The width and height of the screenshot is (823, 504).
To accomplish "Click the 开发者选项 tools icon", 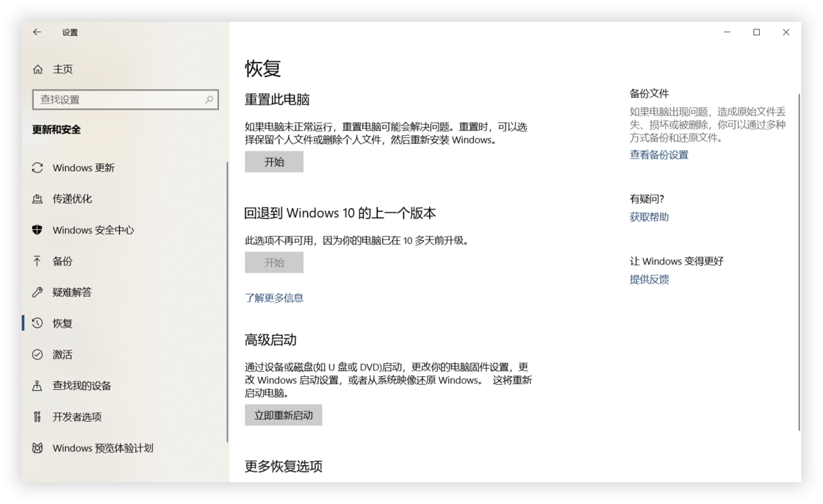I will pyautogui.click(x=37, y=417).
